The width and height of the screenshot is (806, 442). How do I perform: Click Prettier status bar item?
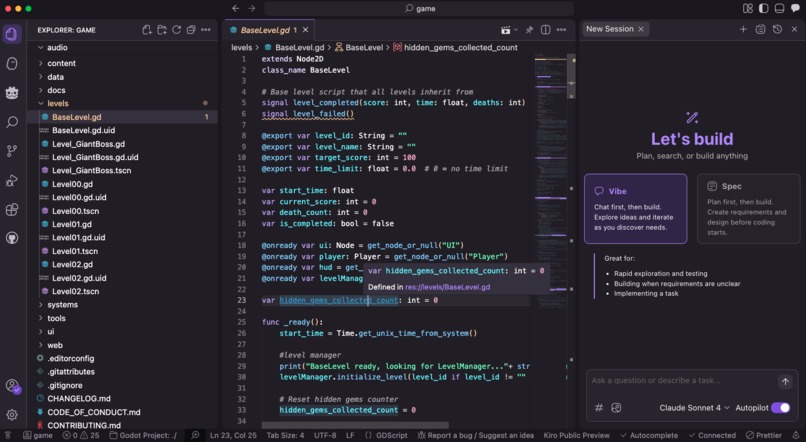tap(764, 435)
